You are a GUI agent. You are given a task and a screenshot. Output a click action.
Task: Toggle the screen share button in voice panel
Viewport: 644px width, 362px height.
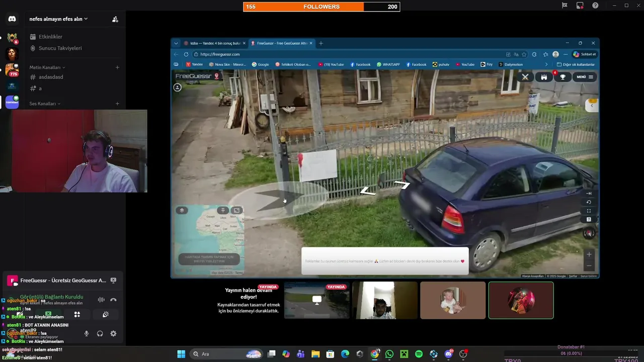[48, 314]
